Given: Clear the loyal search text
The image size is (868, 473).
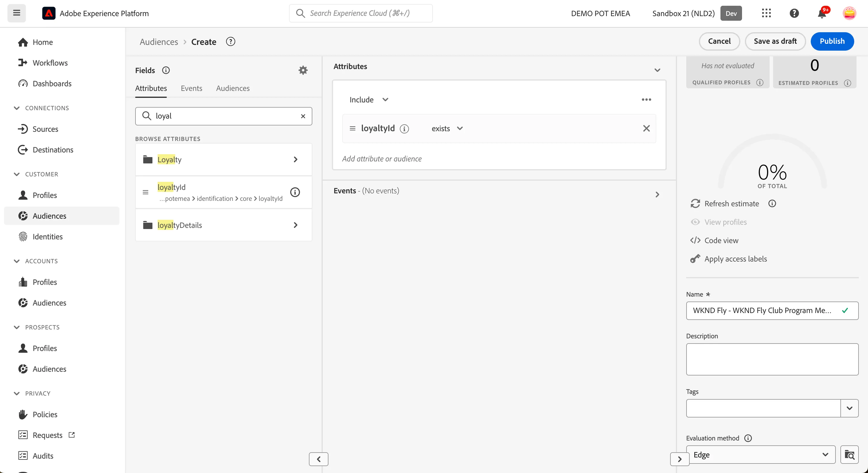Looking at the screenshot, I should [x=303, y=116].
